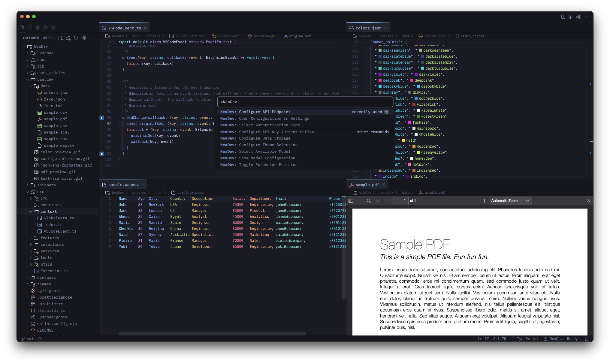Open the search icon in the PDF toolbar
The height and width of the screenshot is (364, 610).
(369, 201)
